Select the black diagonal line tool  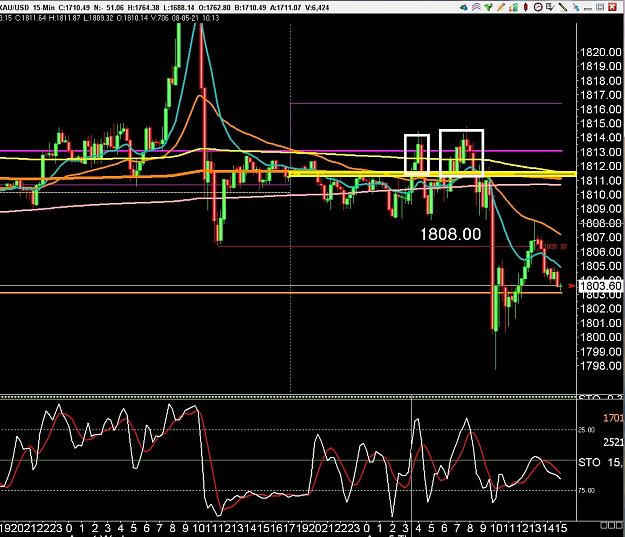click(x=563, y=7)
